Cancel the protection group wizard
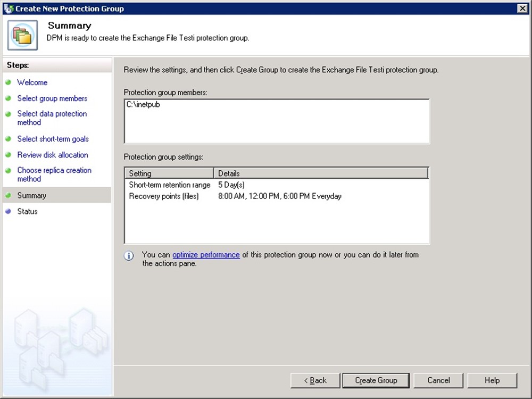This screenshot has height=399, width=532. (438, 380)
